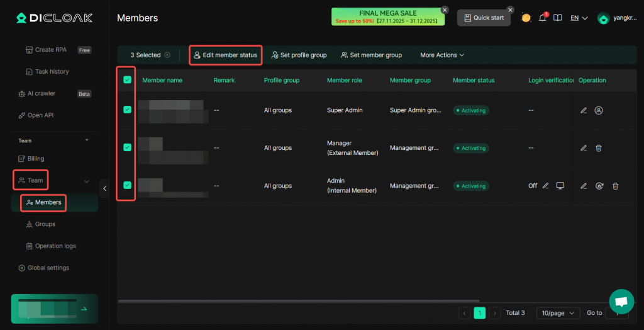Open the documentation book icon in header
The height and width of the screenshot is (330, 644).
(557, 18)
